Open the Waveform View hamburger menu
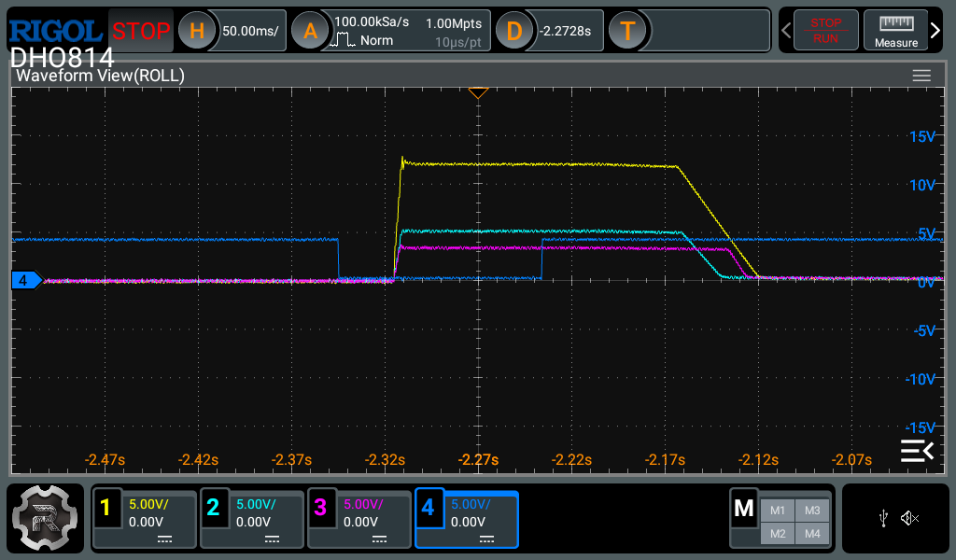This screenshot has height=560, width=956. [x=921, y=76]
